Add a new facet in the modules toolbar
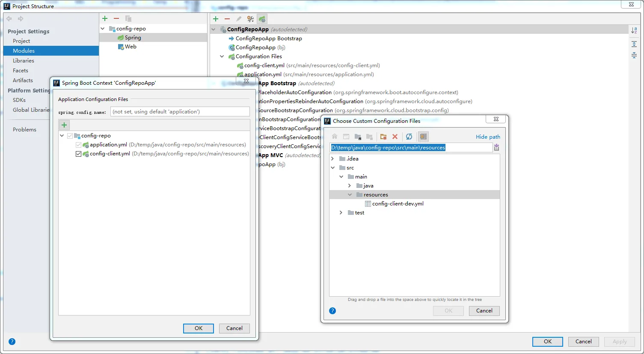The image size is (644, 354). [x=105, y=18]
